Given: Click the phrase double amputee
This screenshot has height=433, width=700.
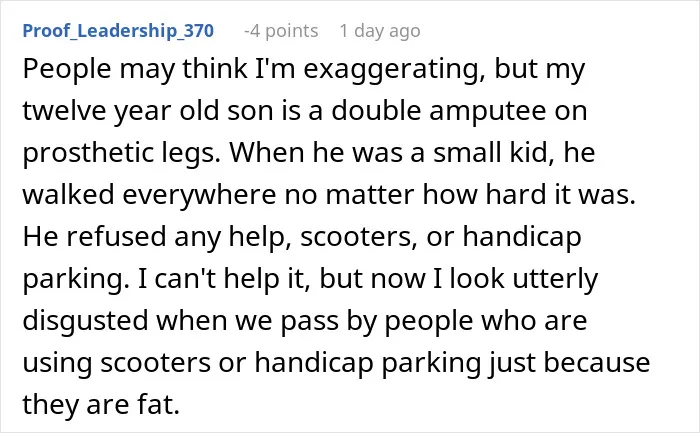Looking at the screenshot, I should [438, 111].
